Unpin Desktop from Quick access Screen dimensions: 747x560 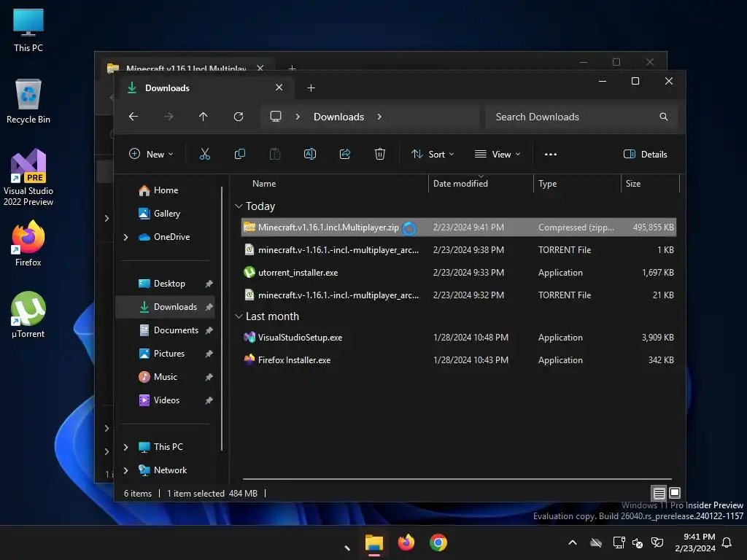(209, 284)
